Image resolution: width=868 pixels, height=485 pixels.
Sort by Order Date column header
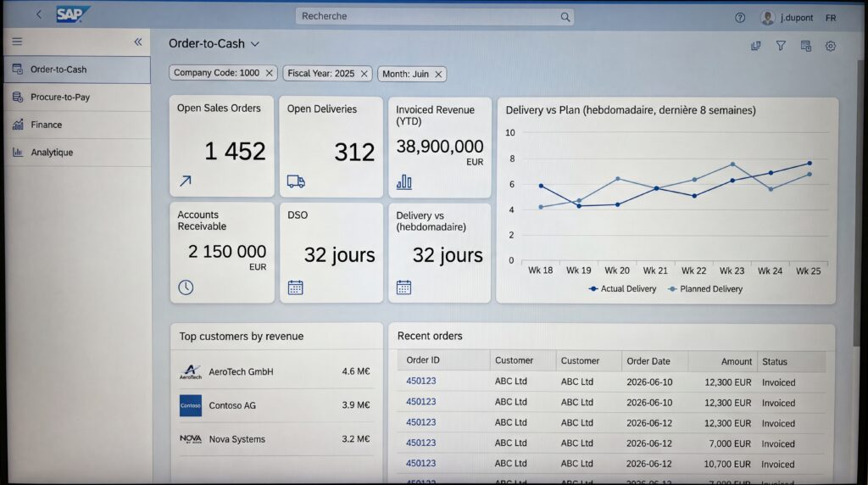(x=655, y=361)
